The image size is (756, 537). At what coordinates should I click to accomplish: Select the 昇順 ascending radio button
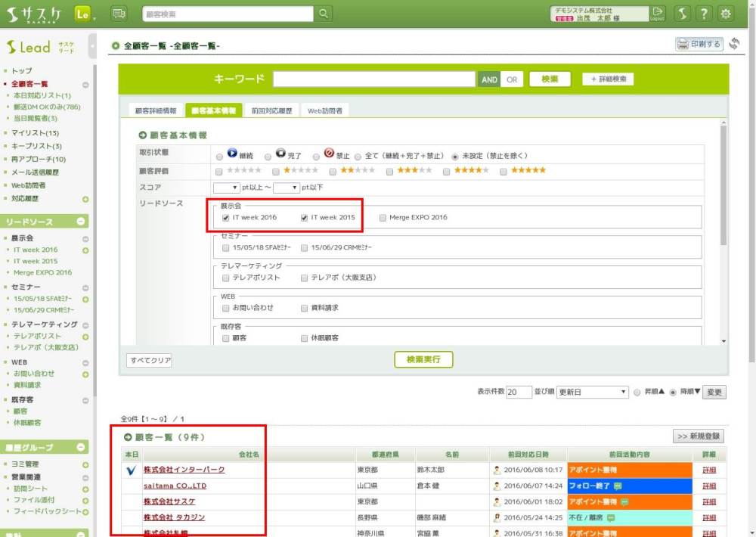pos(637,393)
